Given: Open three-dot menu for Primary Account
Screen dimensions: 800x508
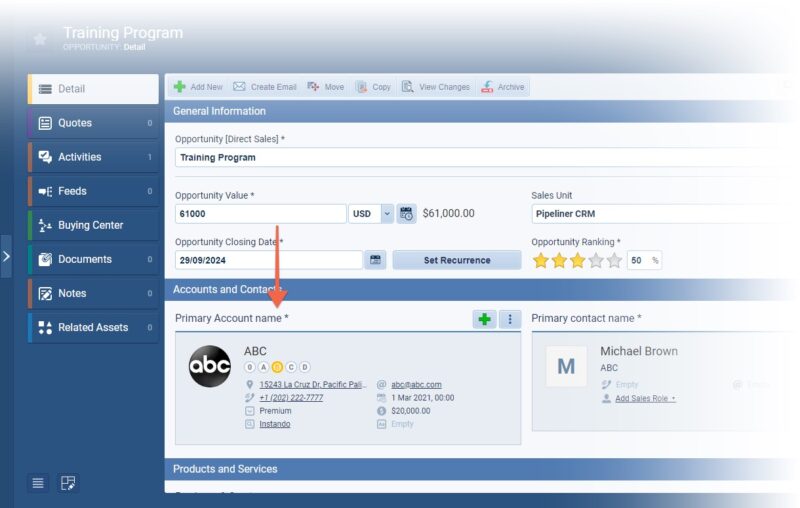Looking at the screenshot, I should coord(510,319).
